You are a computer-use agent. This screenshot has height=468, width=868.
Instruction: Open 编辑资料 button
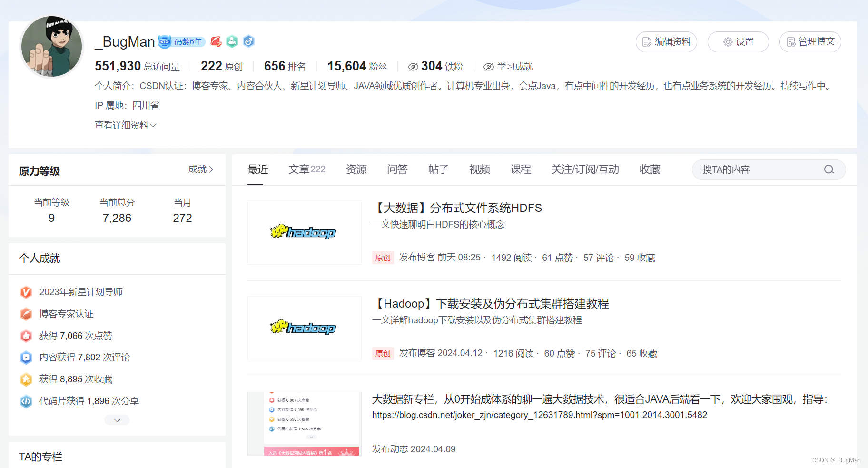point(666,42)
